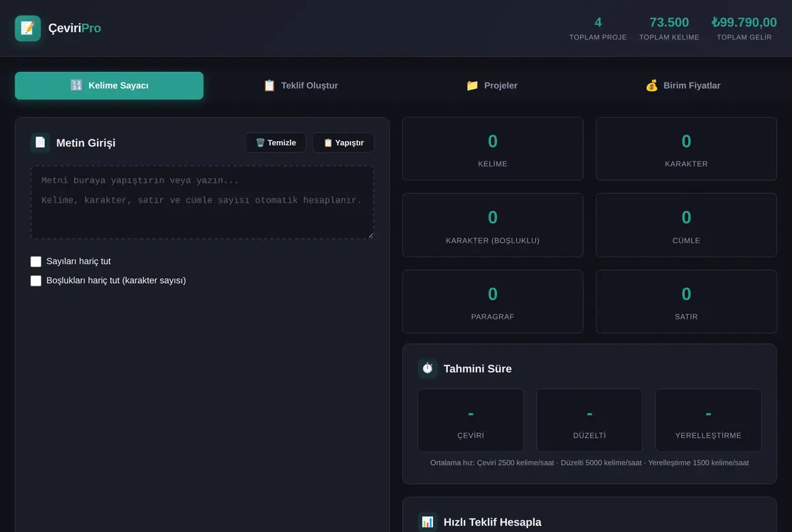Click inside the text input area
792x532 pixels.
[202, 202]
